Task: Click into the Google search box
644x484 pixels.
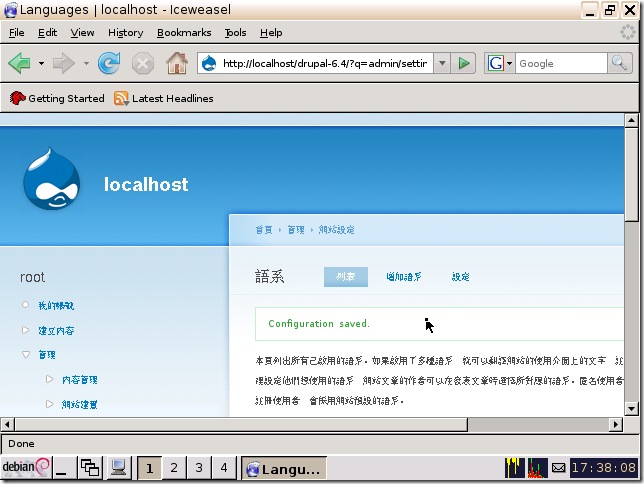Action: [561, 63]
